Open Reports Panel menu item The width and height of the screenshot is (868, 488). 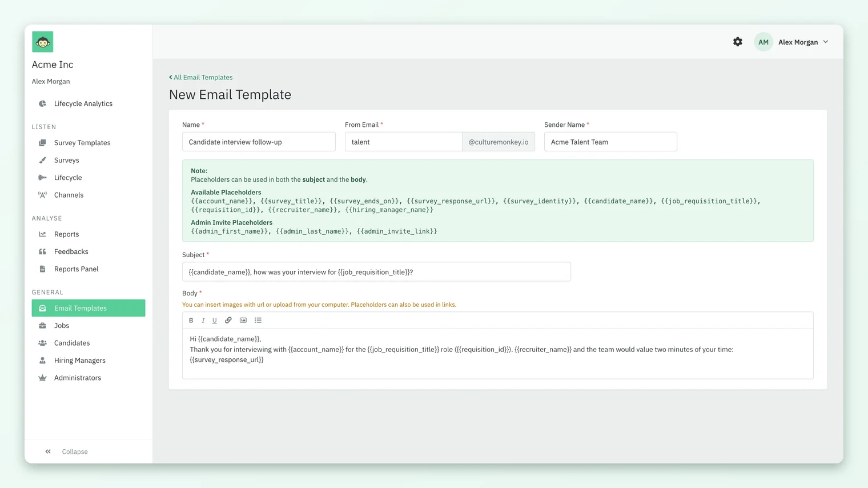(89, 269)
